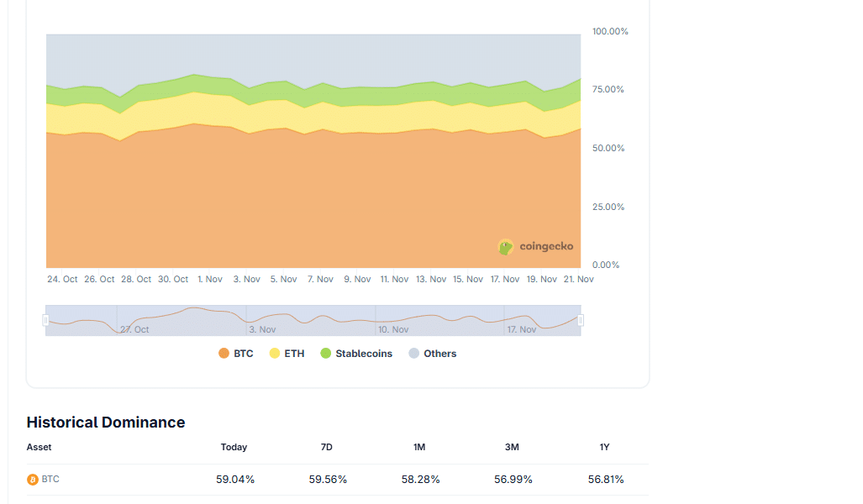Toggle Stablecoins series in the legend
The height and width of the screenshot is (504, 863).
[x=356, y=354]
